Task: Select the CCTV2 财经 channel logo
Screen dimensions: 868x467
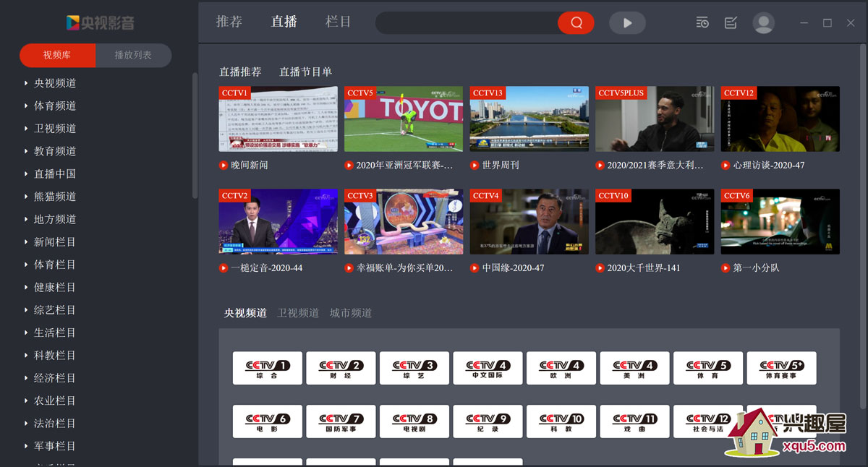Action: point(341,368)
